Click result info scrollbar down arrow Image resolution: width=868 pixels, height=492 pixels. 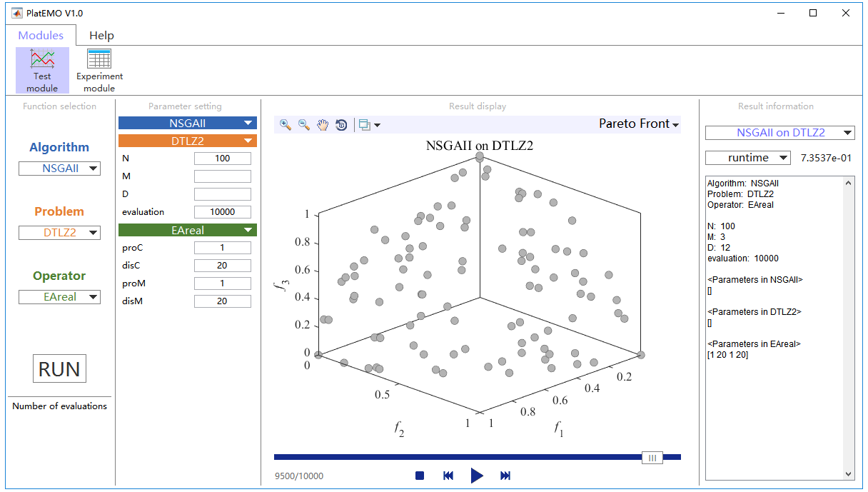[848, 473]
